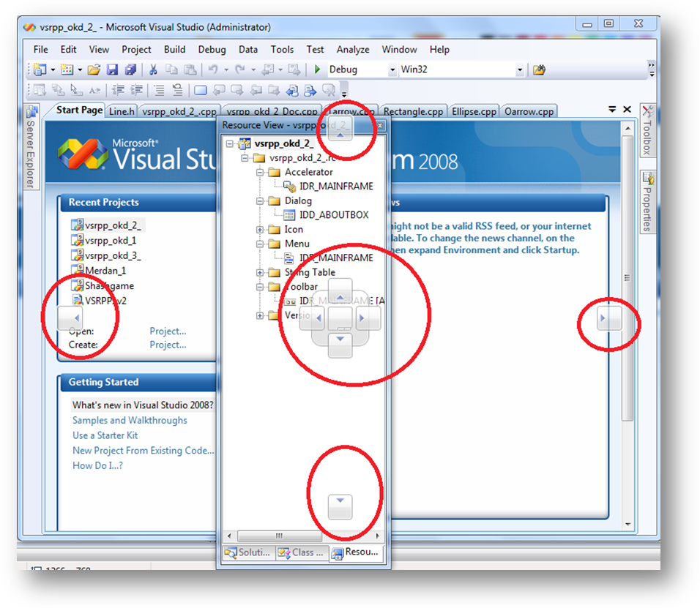Expand the Icon folder node
Viewport: 700px width, 608px height.
pos(260,230)
